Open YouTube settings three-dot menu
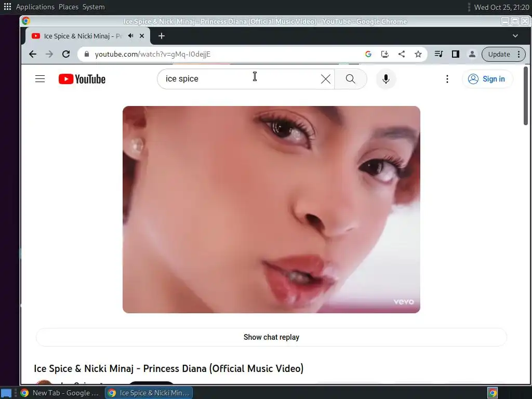 coord(447,79)
